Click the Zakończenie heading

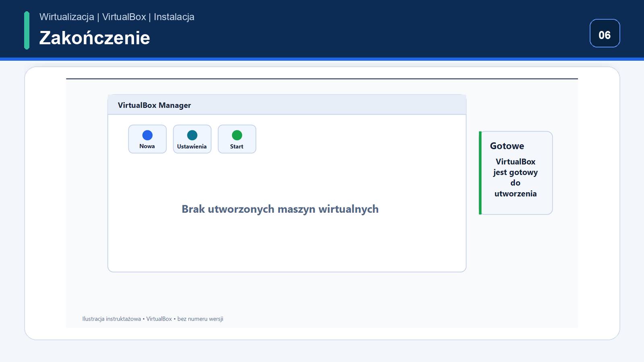(95, 38)
